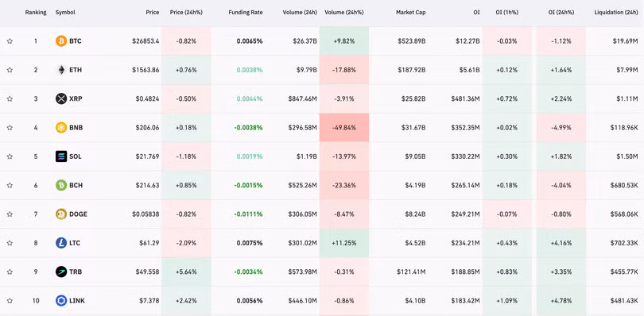
Task: Click the BTC price $26853.4 cell
Action: tap(145, 41)
